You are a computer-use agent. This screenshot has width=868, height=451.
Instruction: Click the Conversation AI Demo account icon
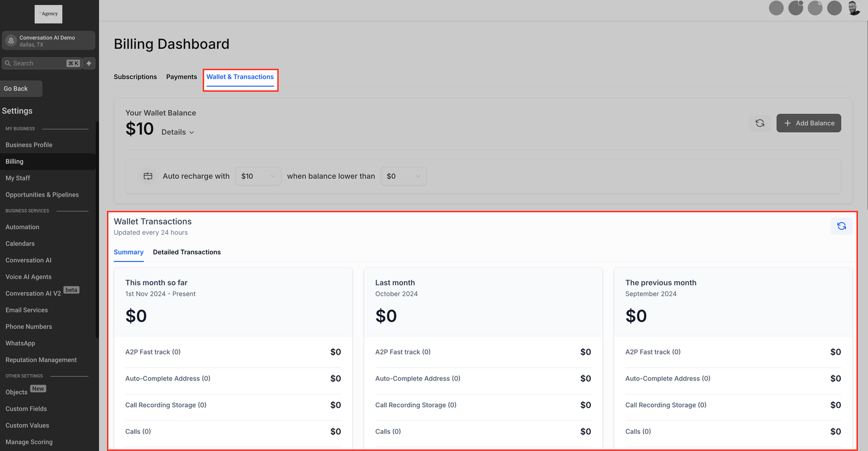tap(11, 41)
